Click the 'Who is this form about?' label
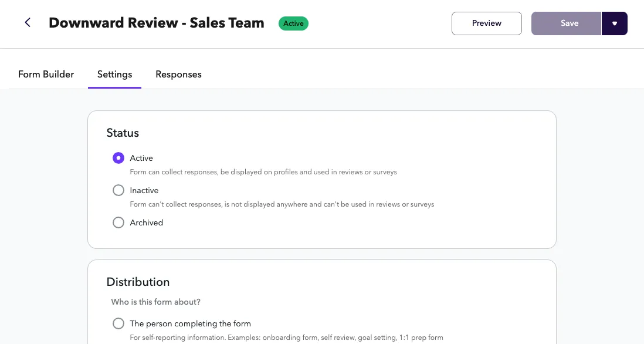 click(x=155, y=302)
